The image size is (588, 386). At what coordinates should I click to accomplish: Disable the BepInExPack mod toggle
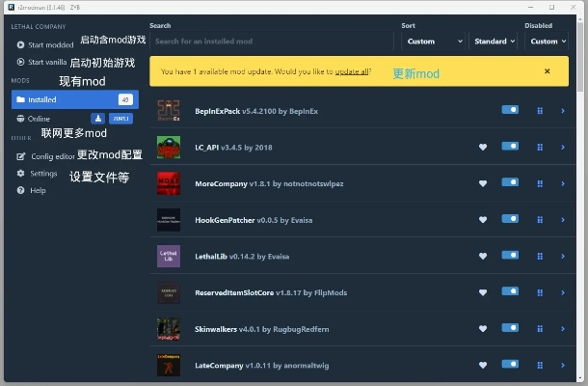coord(510,110)
